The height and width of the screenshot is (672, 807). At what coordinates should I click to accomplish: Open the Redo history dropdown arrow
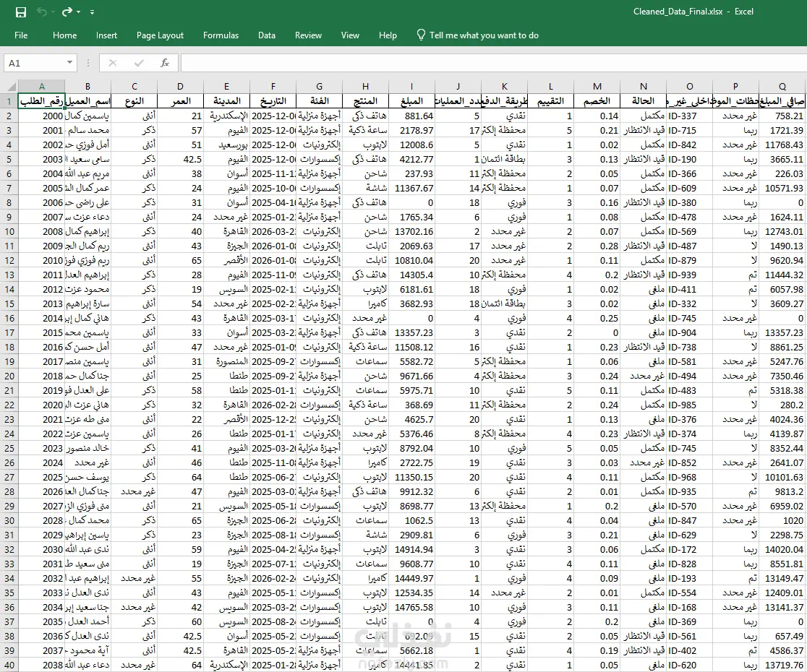point(78,12)
